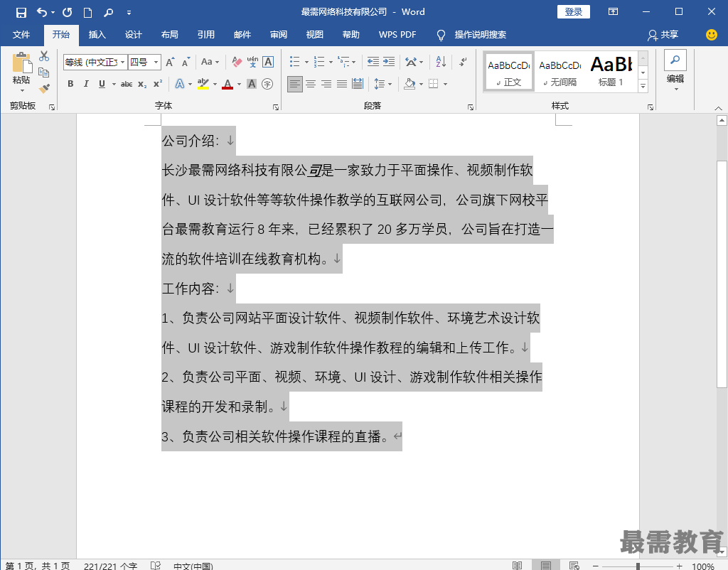The image size is (728, 570).
Task: Open the line spacing dropdown
Action: (x=383, y=84)
